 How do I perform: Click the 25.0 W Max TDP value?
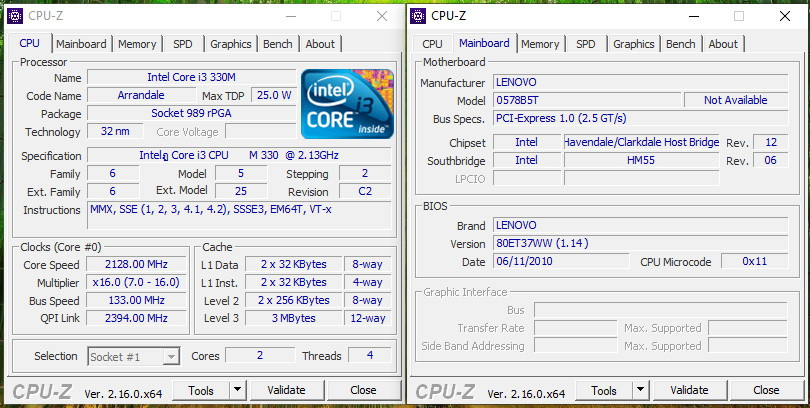pyautogui.click(x=274, y=95)
